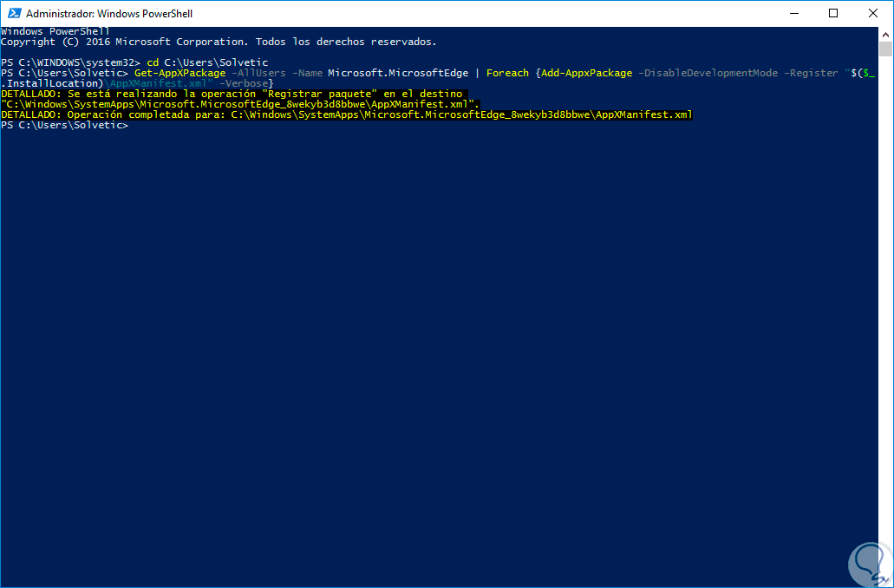Click the scrollbar up arrow
894x588 pixels.
pyautogui.click(x=885, y=34)
